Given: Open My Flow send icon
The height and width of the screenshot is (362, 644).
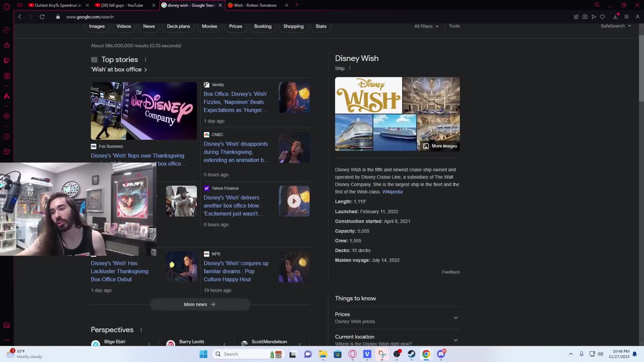Looking at the screenshot, I should click(x=594, y=17).
